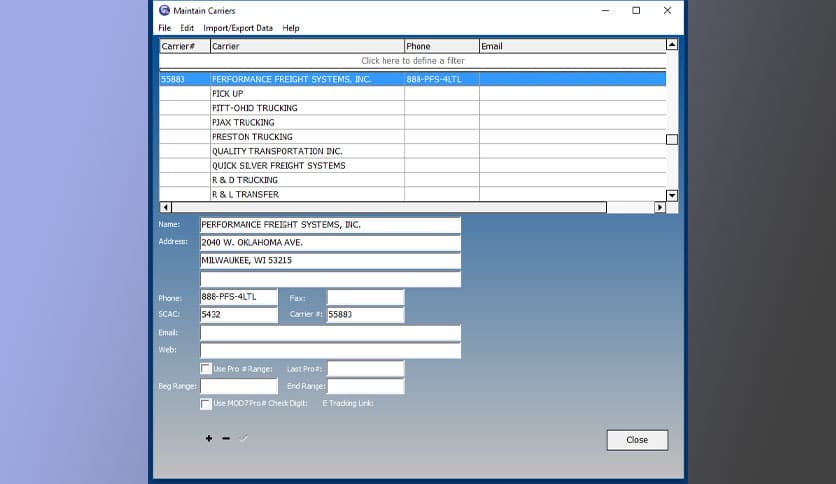This screenshot has width=836, height=484.
Task: Click here to define a filter row
Action: click(x=412, y=61)
